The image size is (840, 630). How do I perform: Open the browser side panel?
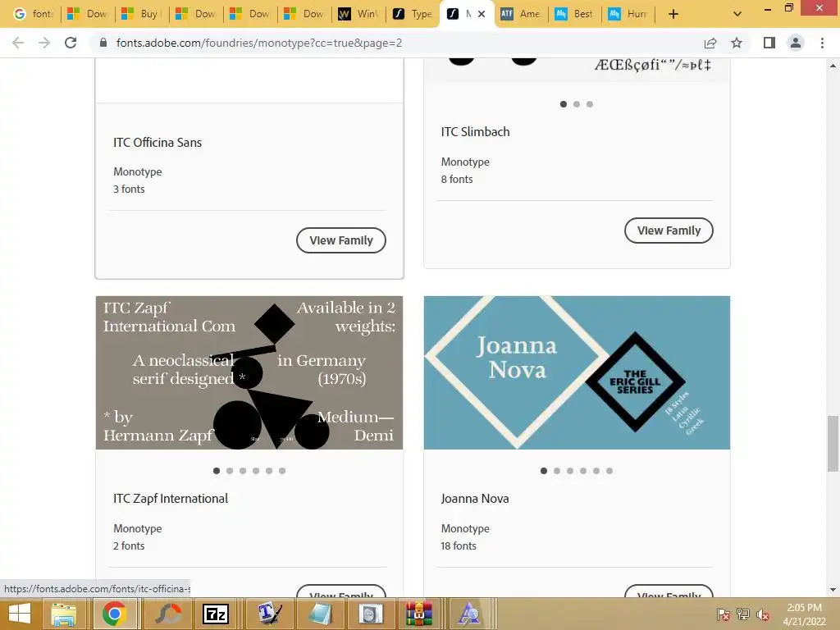click(x=769, y=43)
